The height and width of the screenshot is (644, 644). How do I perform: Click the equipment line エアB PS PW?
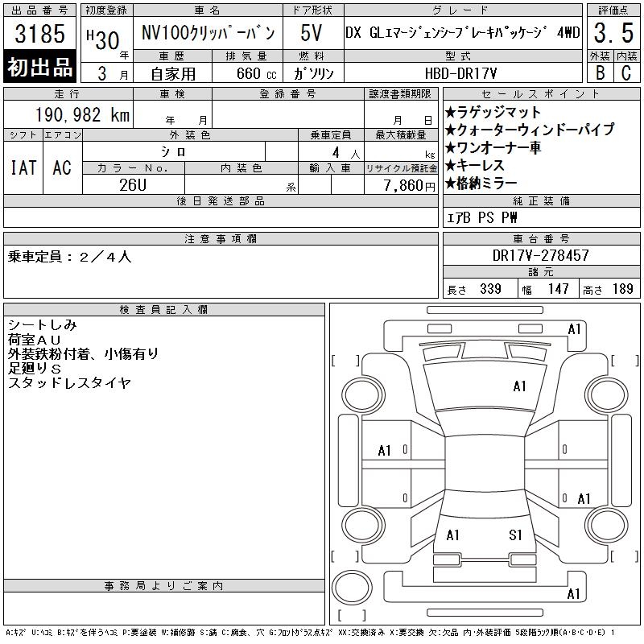pyautogui.click(x=481, y=217)
